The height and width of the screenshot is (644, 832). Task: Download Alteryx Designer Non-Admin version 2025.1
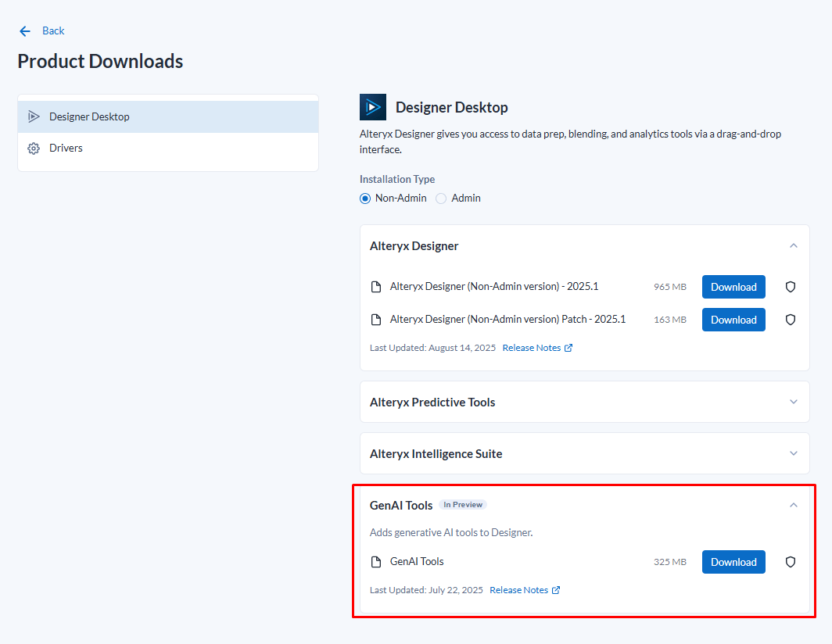(733, 287)
